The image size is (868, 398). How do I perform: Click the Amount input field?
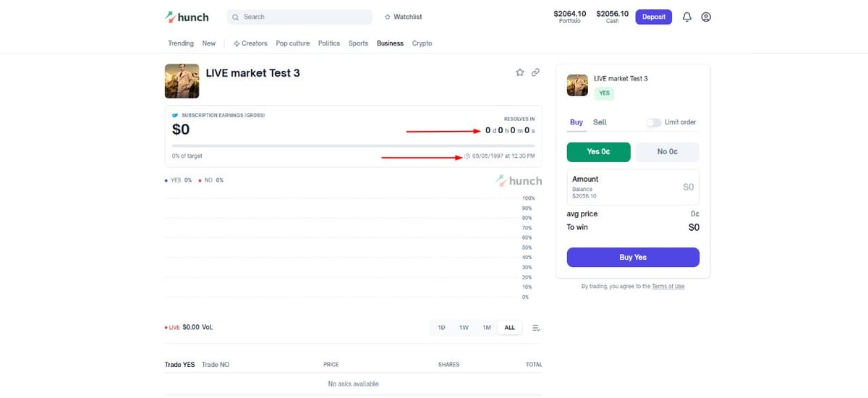(x=633, y=187)
